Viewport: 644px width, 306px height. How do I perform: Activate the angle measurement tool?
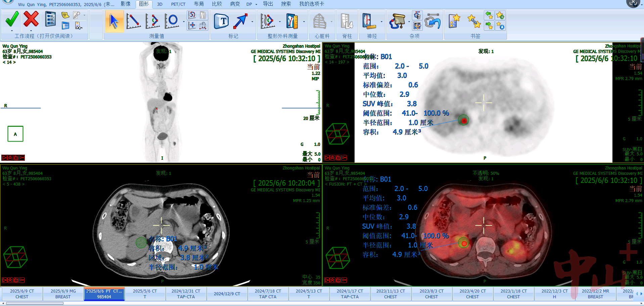pos(152,21)
